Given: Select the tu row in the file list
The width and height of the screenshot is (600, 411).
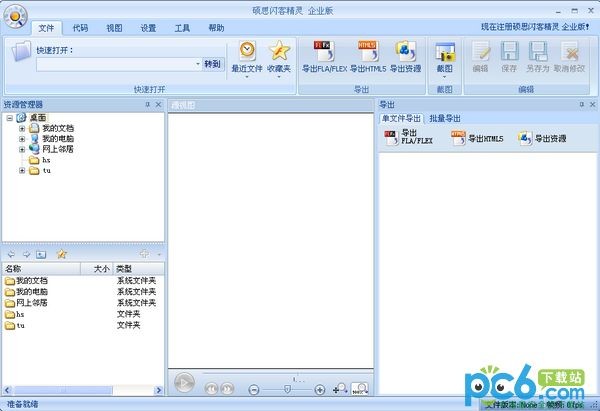Looking at the screenshot, I should tap(83, 326).
